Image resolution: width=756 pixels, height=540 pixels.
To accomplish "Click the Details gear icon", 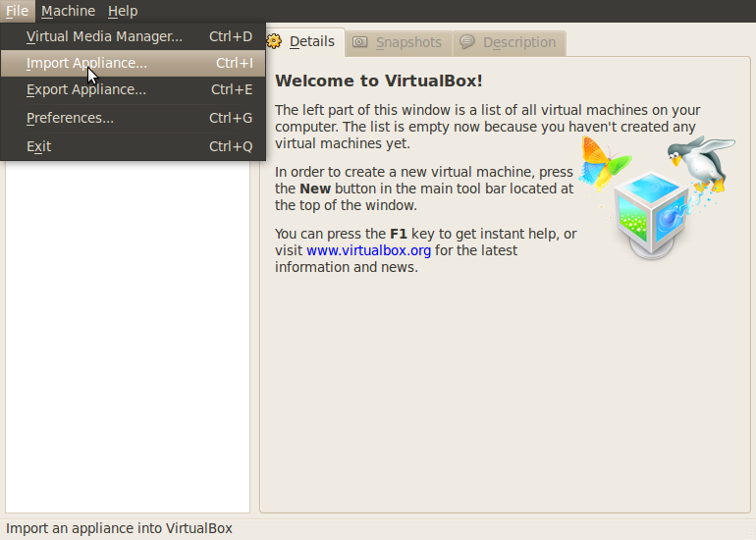I will pos(274,41).
